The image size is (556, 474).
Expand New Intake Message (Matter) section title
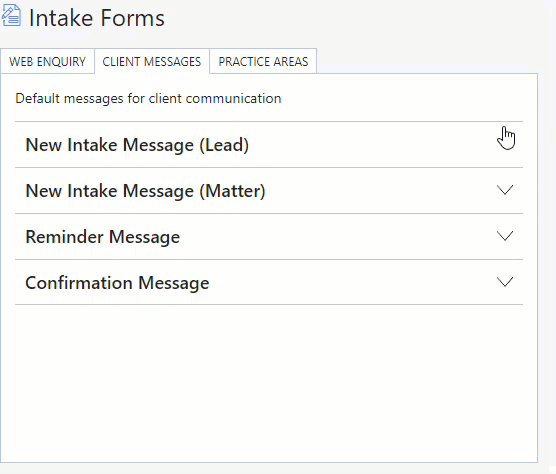(145, 191)
